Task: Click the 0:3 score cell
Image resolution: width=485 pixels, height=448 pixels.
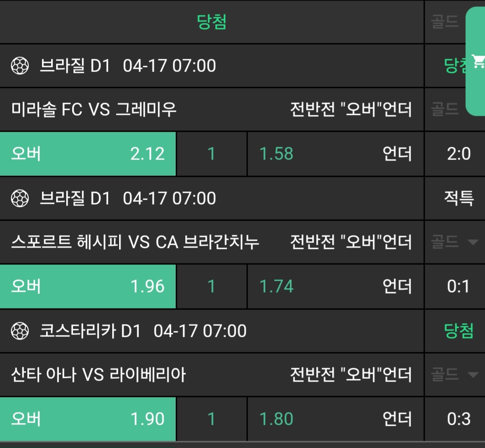Action: tap(459, 419)
